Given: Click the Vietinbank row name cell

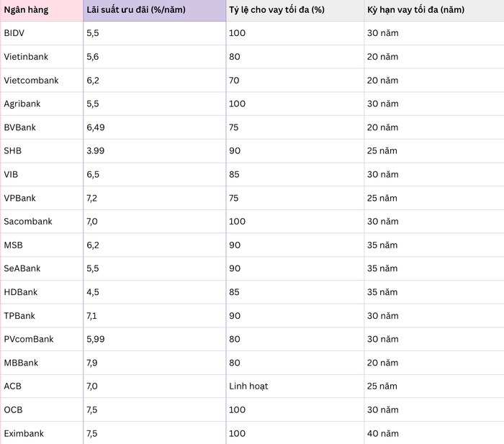Looking at the screenshot, I should coord(42,57).
